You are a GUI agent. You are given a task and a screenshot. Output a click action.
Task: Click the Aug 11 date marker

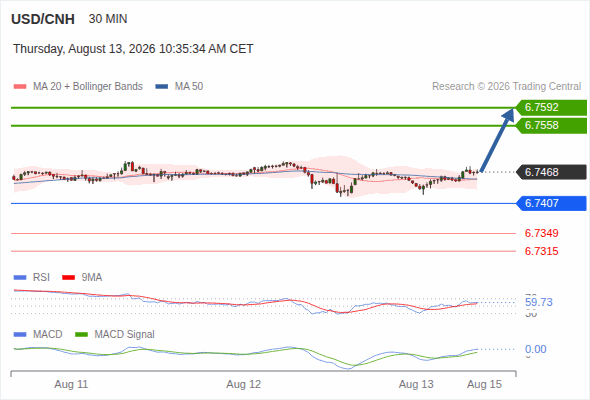click(71, 384)
